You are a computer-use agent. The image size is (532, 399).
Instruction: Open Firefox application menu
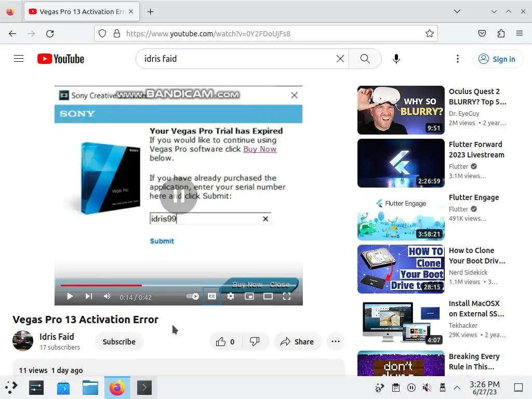coord(520,34)
